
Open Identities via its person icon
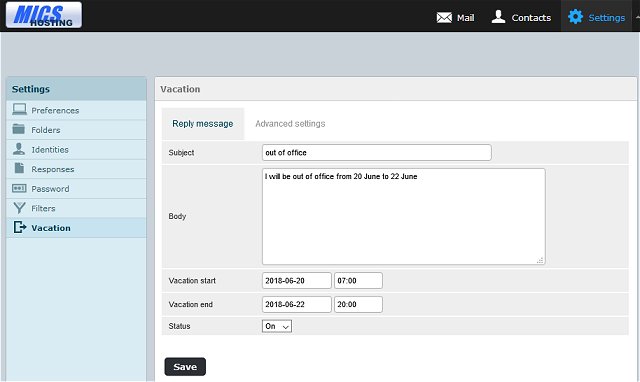click(x=19, y=149)
